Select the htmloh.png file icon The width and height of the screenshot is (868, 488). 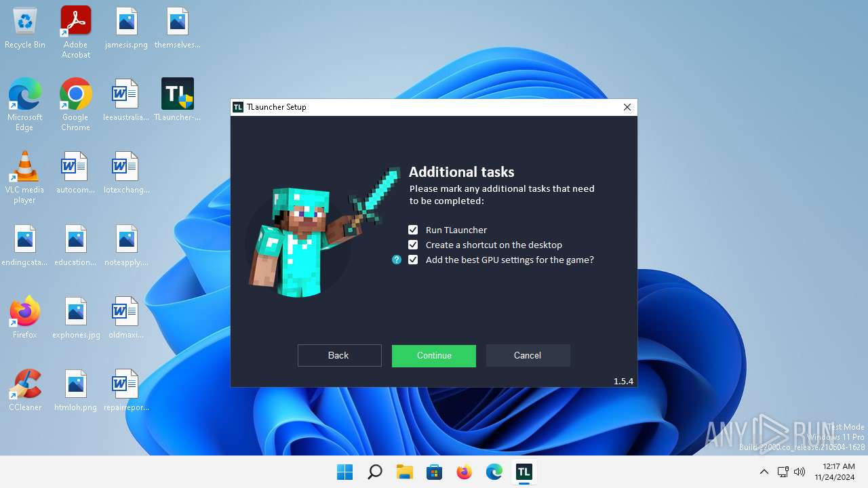[76, 390]
